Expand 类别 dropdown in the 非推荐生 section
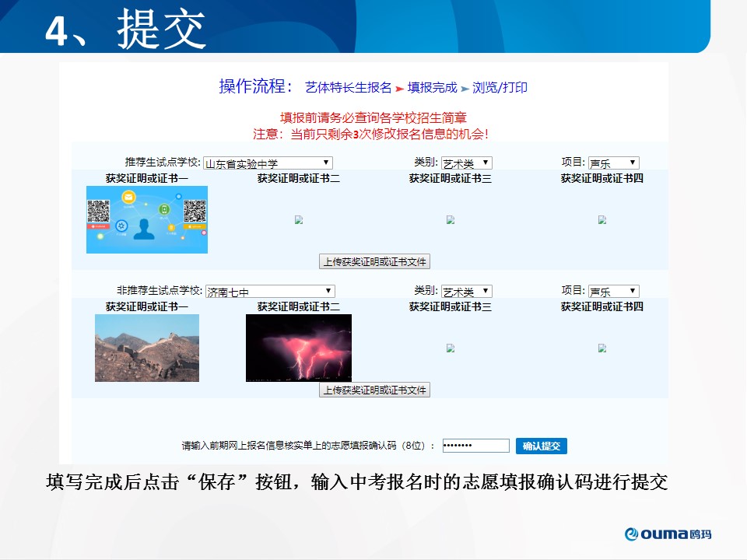 pos(467,292)
